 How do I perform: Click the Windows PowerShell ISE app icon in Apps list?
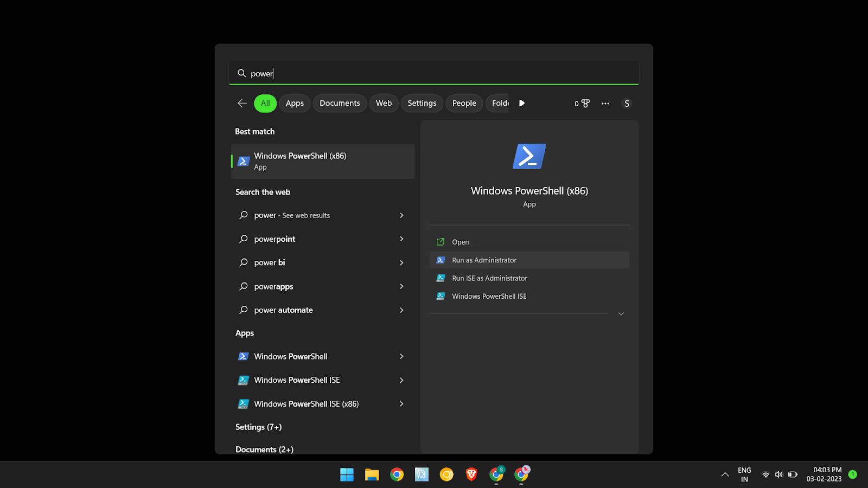click(244, 380)
